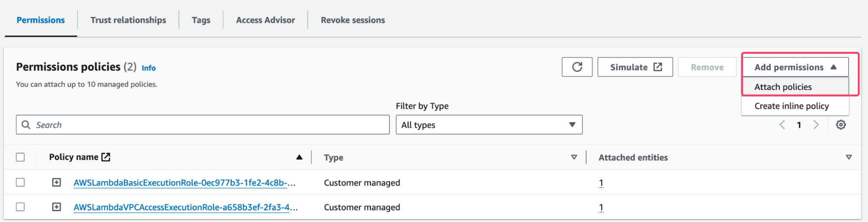Click page number 1

(x=799, y=125)
